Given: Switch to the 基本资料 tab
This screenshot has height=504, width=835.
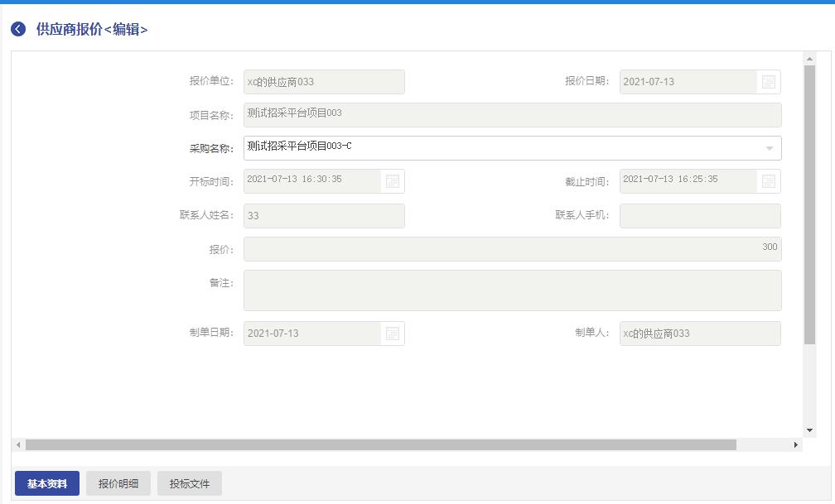Looking at the screenshot, I should click(47, 484).
